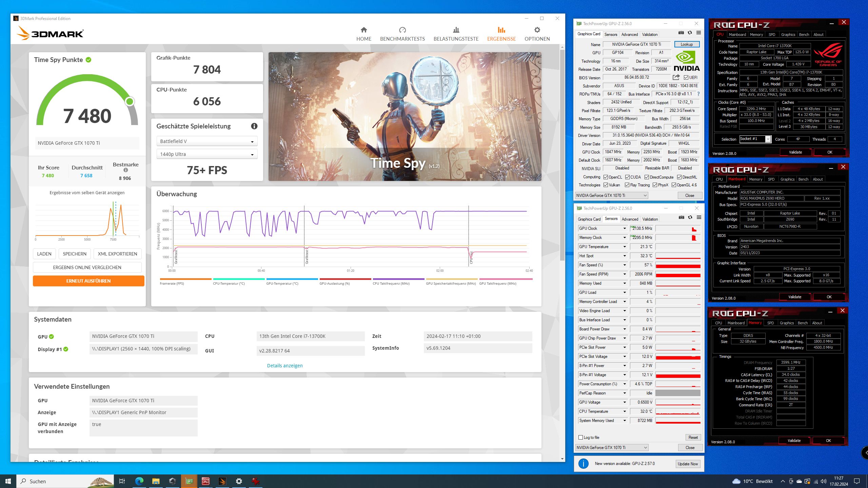This screenshot has height=488, width=868.
Task: Click camera icon in GPU-Z Sensors window
Action: point(681,218)
